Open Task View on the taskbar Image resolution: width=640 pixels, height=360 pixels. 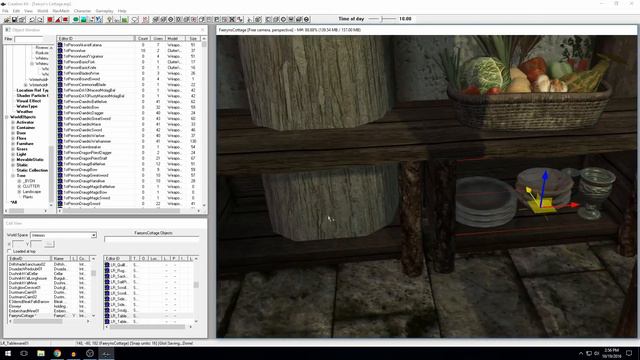pos(24,353)
